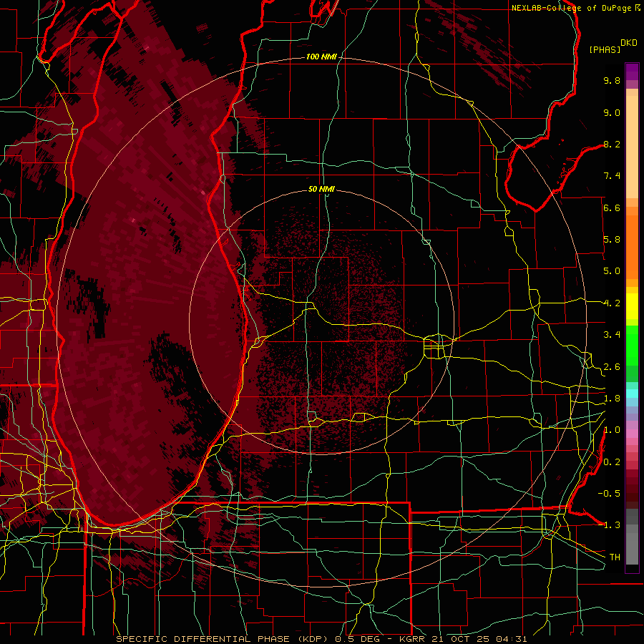Click the 9.8 legend value

612,81
